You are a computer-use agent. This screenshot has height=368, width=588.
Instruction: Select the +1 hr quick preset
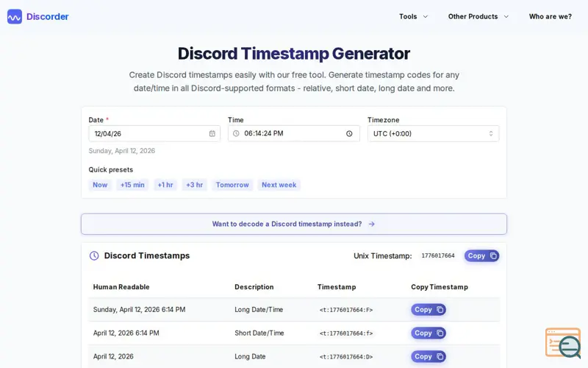coord(165,185)
